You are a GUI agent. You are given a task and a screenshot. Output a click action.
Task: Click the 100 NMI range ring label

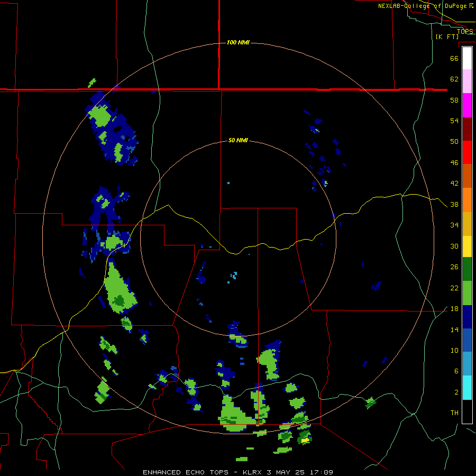238,42
